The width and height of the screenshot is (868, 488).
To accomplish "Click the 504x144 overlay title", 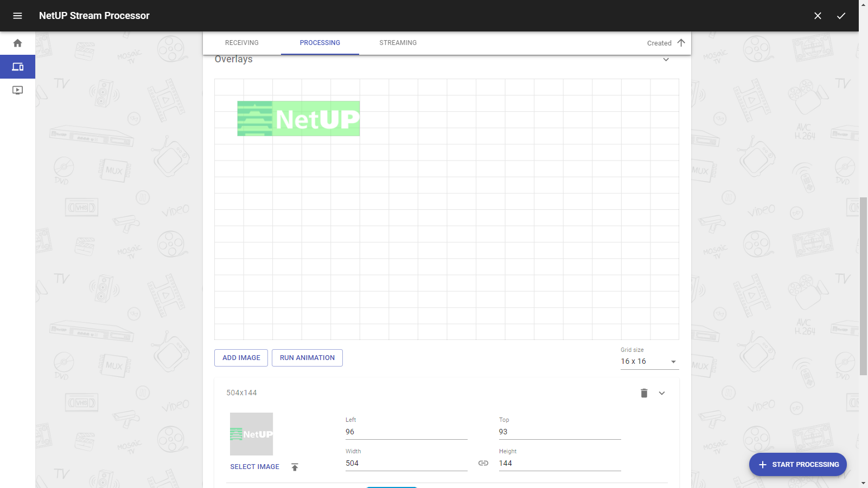I will pyautogui.click(x=241, y=393).
